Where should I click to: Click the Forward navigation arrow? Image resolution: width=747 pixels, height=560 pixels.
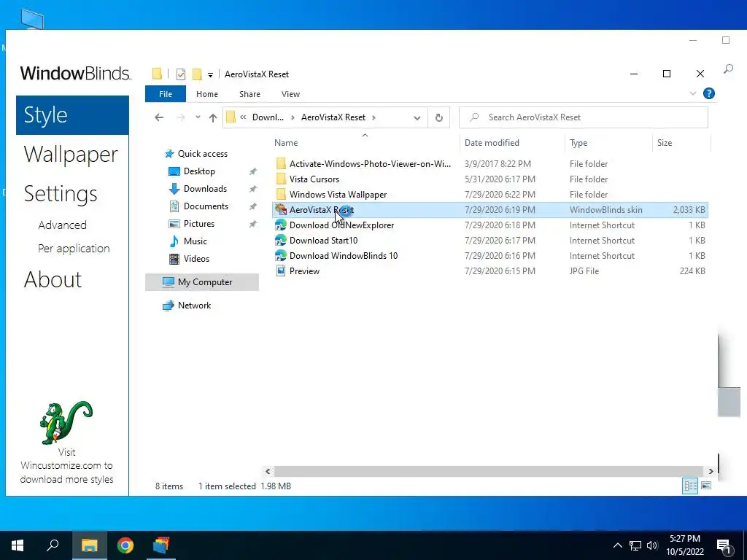(181, 117)
